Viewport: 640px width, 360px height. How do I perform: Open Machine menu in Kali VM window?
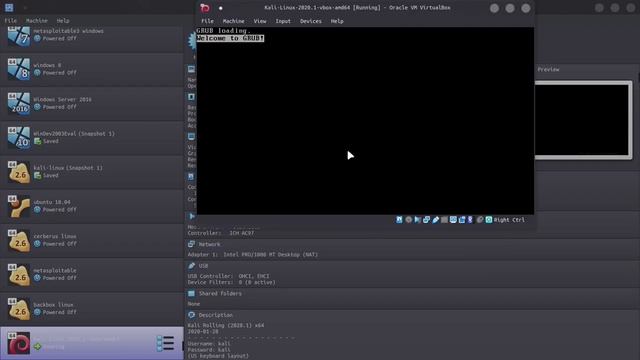[234, 21]
